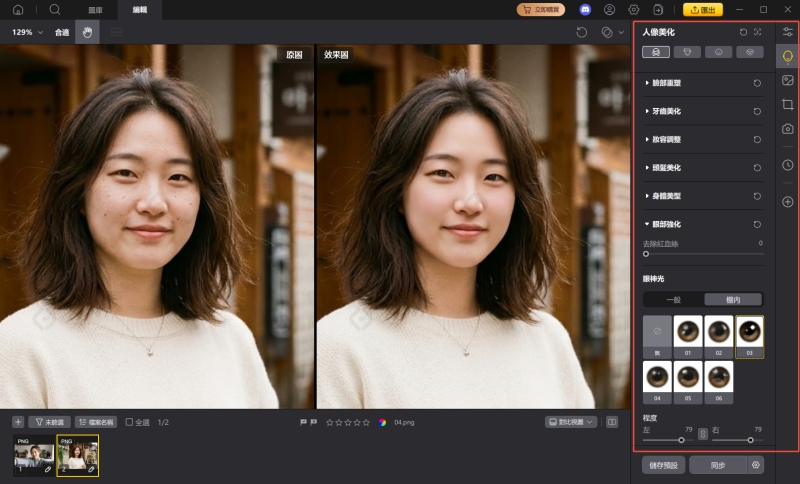Open the camera sidebar icon
Viewport: 800px width, 484px height.
coord(788,129)
